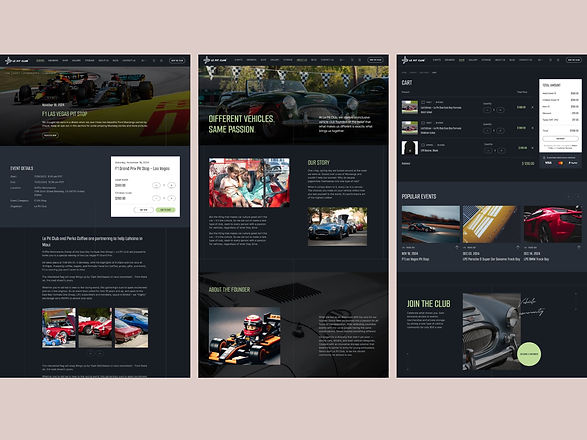Open the blue Cobra photo in Our Story
The image size is (587, 440).
[337, 227]
